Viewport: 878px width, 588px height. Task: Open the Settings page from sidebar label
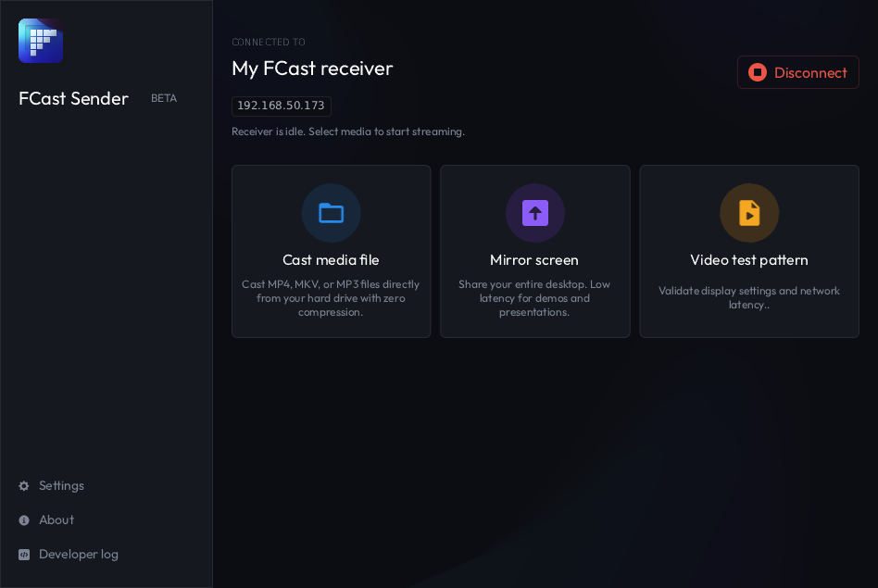[x=61, y=486]
